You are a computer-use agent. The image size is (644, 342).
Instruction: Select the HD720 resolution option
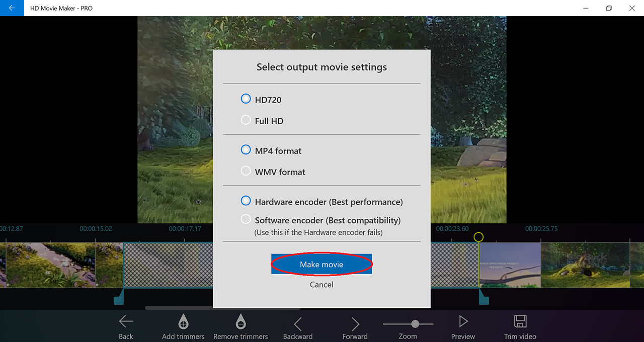[x=246, y=99]
